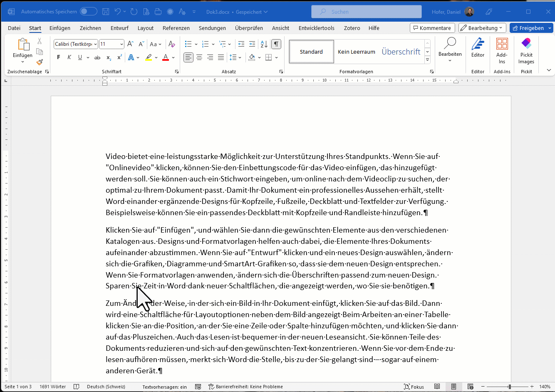
Task: Open the Pickit Images add-in
Action: 526,52
